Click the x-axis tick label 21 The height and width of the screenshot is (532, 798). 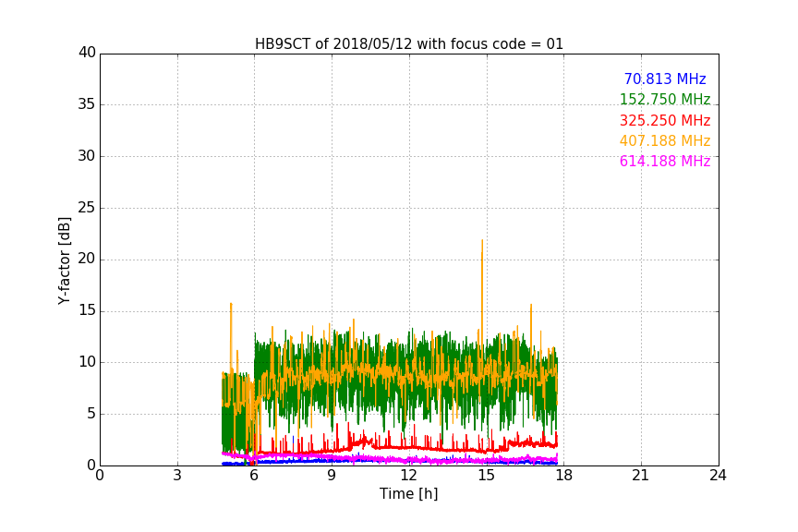[x=641, y=476]
